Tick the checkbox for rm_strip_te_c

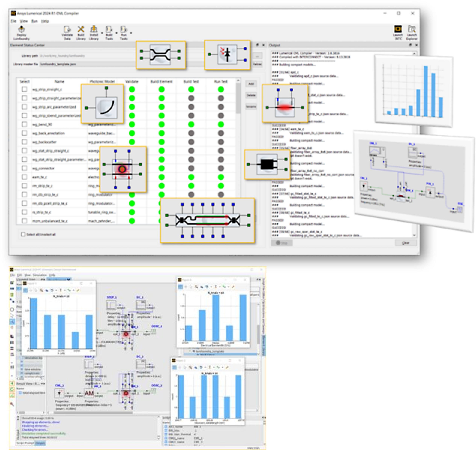tap(24, 186)
